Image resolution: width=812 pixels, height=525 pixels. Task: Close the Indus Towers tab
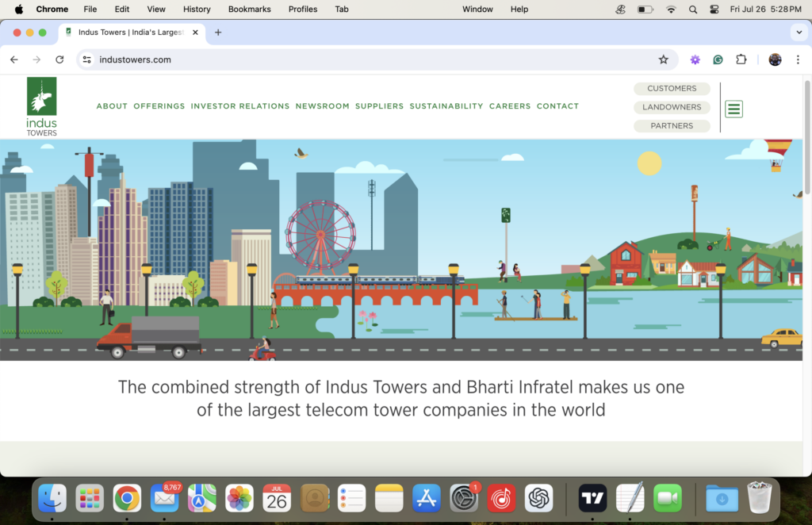195,32
